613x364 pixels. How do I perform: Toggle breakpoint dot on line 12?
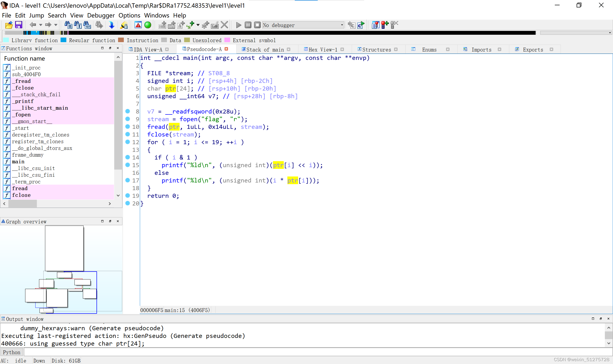(127, 142)
